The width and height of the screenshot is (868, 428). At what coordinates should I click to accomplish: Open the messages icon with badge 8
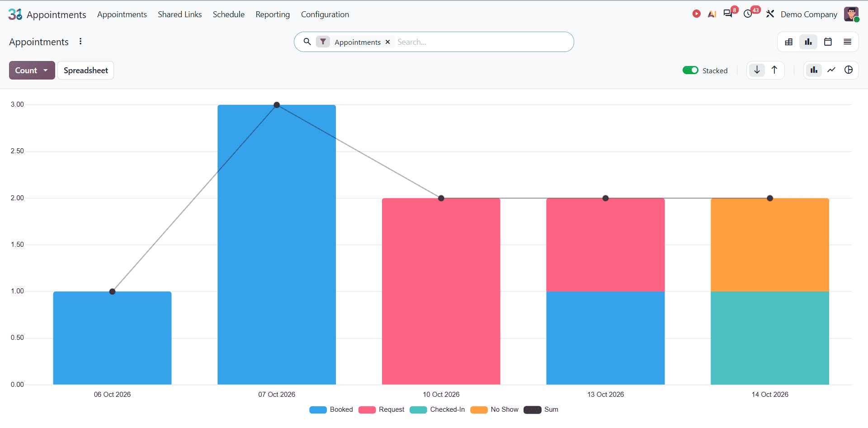(728, 14)
